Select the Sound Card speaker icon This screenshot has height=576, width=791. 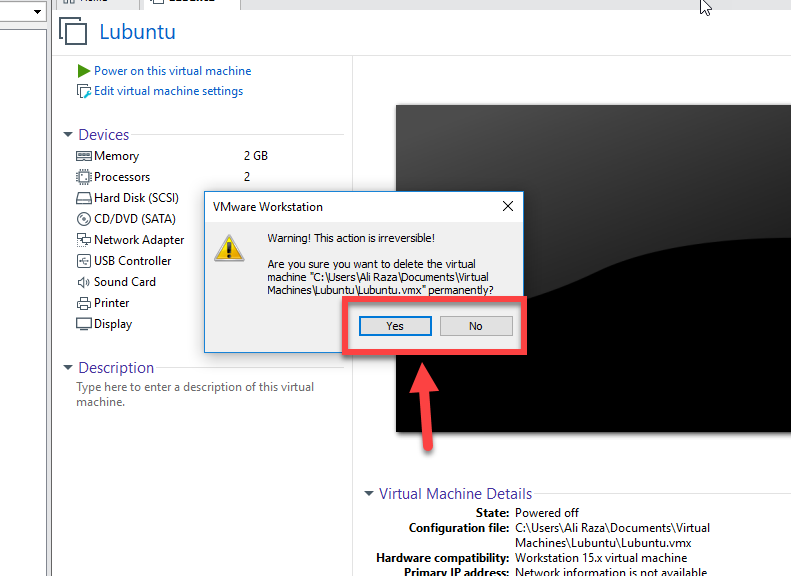[84, 282]
